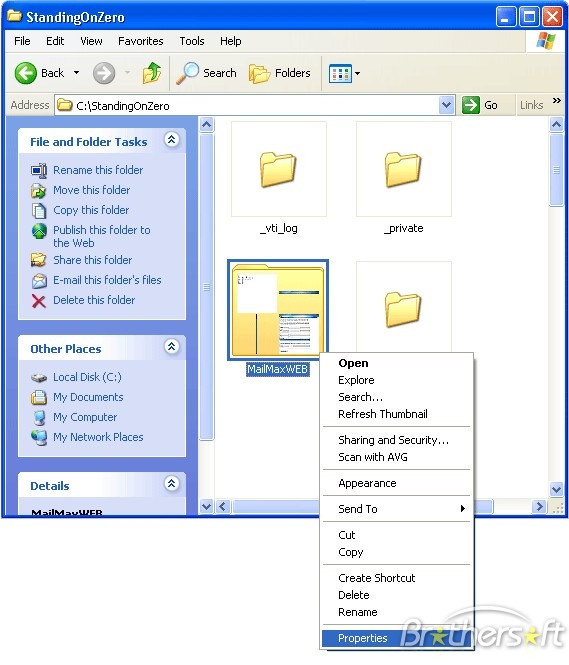Open the Forward history dropdown arrow
Image resolution: width=569 pixels, height=665 pixels.
(127, 73)
